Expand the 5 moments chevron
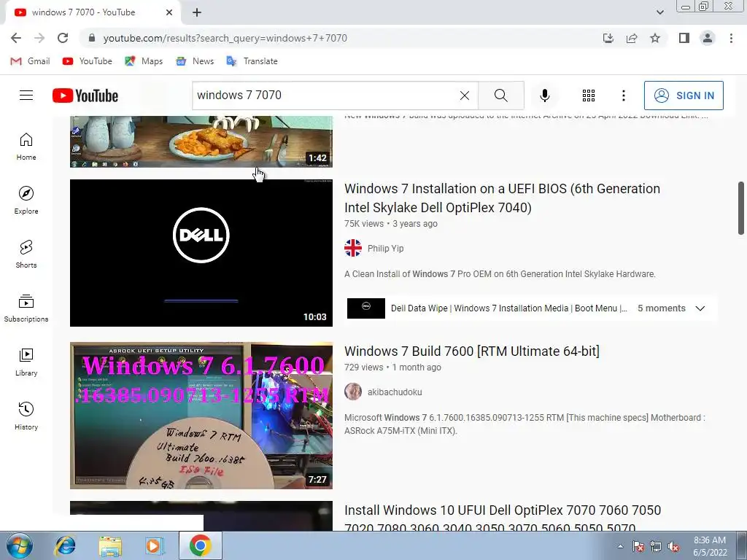 click(700, 308)
